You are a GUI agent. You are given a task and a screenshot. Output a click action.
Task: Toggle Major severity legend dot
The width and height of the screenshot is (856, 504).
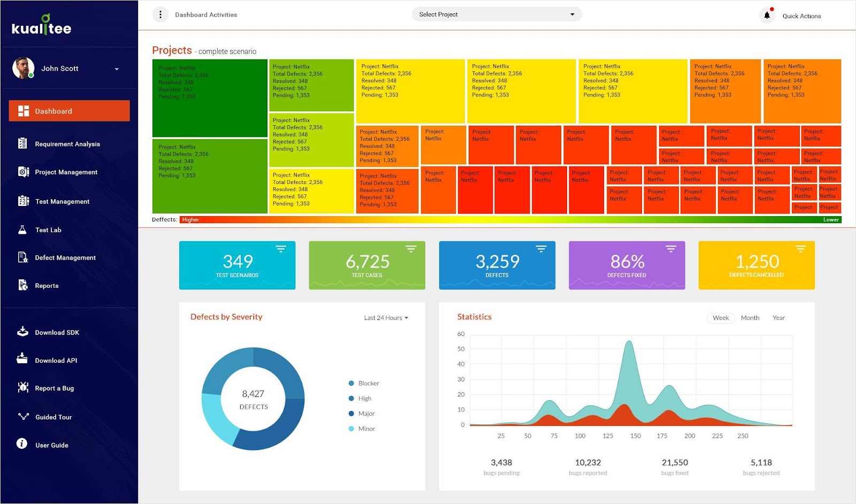[x=351, y=413]
